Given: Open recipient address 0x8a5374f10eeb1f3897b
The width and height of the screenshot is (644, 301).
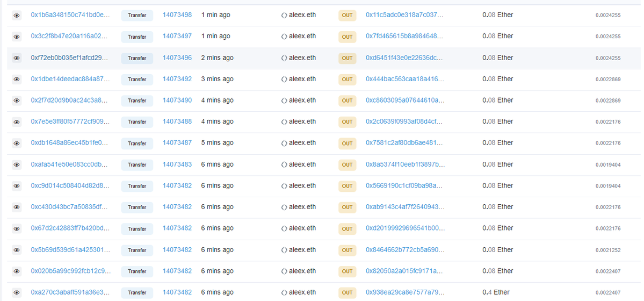Looking at the screenshot, I should coord(405,164).
